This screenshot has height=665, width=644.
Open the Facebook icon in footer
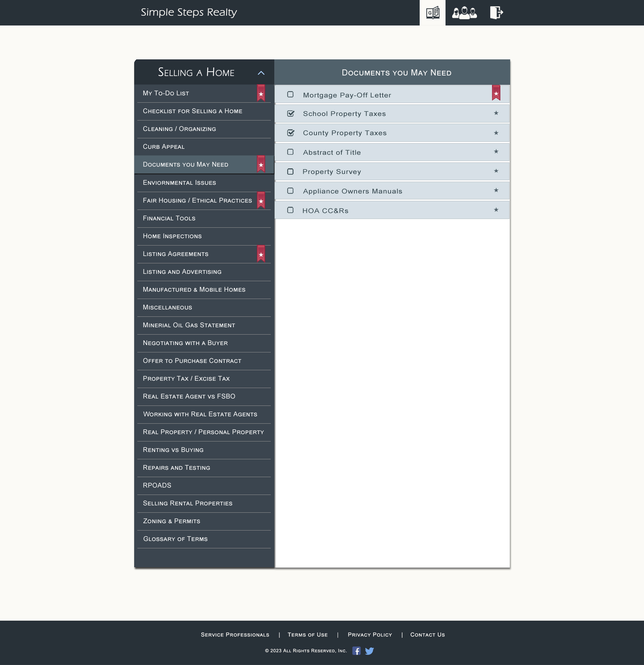(356, 651)
